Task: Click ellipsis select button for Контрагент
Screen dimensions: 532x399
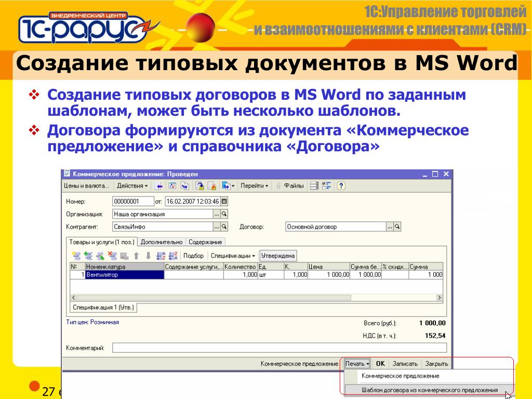Action: (217, 227)
